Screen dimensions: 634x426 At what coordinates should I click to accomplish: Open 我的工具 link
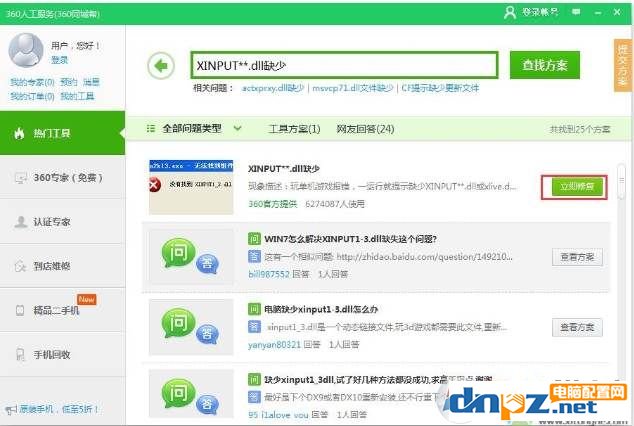pos(77,96)
